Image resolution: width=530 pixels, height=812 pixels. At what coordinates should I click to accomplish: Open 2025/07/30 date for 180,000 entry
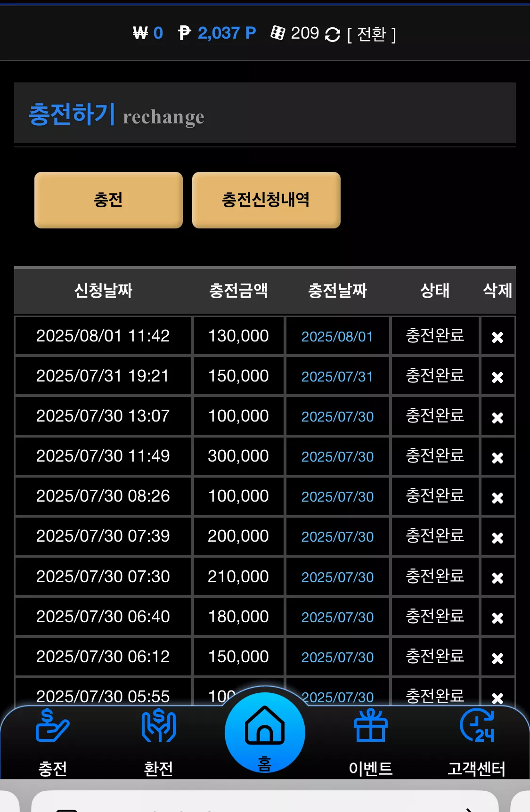[x=337, y=617]
